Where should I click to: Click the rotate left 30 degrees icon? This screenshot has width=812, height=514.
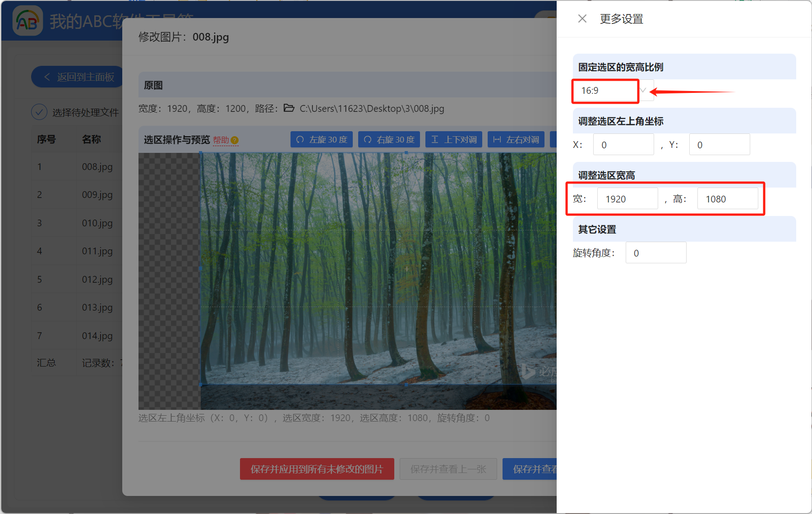point(300,139)
